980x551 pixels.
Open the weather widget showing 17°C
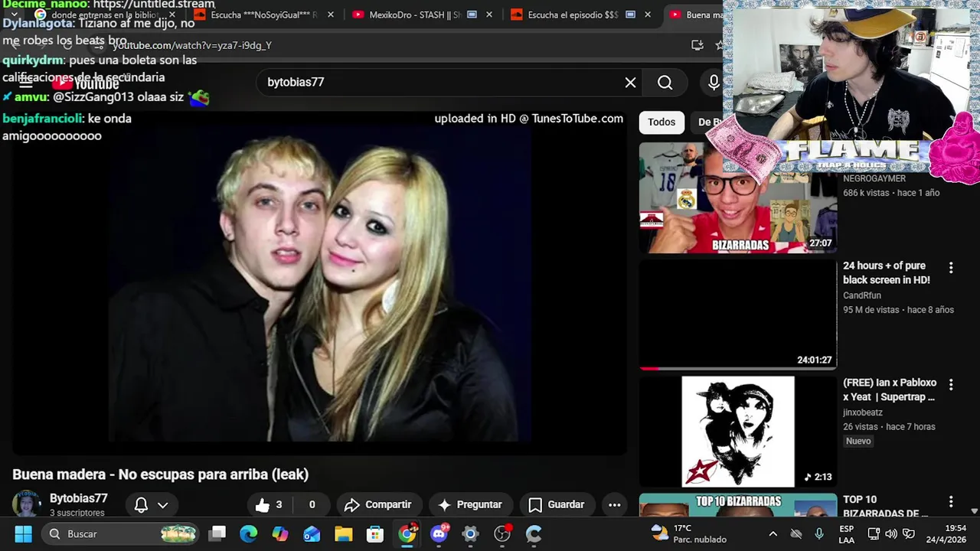pos(688,533)
